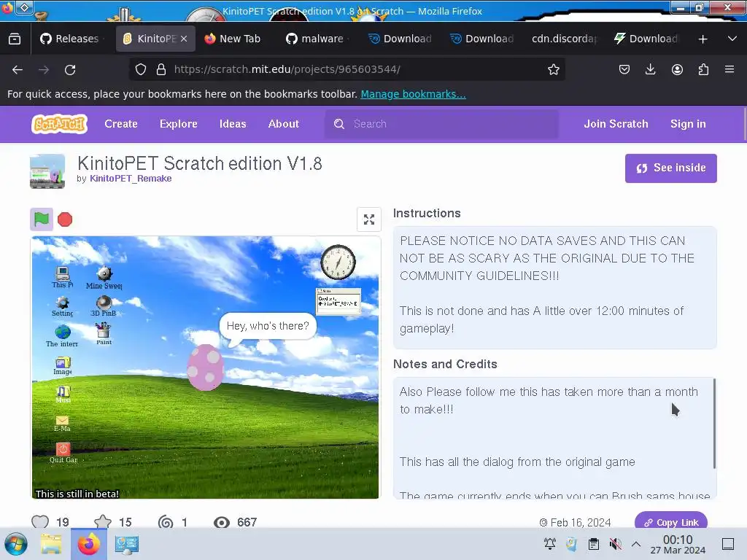Click the URL address bar
Viewport: 747px width, 560px height.
[348, 69]
